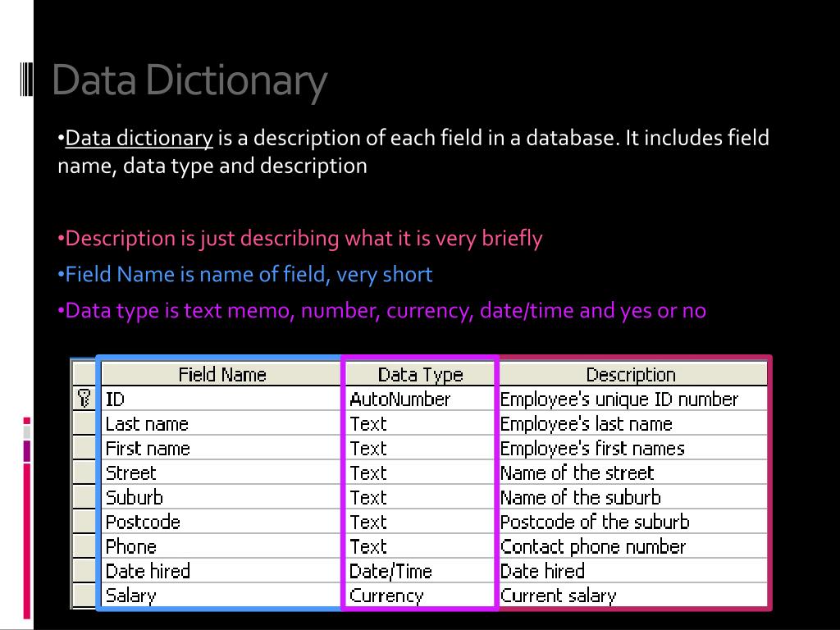The height and width of the screenshot is (630, 840).
Task: Click 'Employee's first names' description
Action: (632, 448)
